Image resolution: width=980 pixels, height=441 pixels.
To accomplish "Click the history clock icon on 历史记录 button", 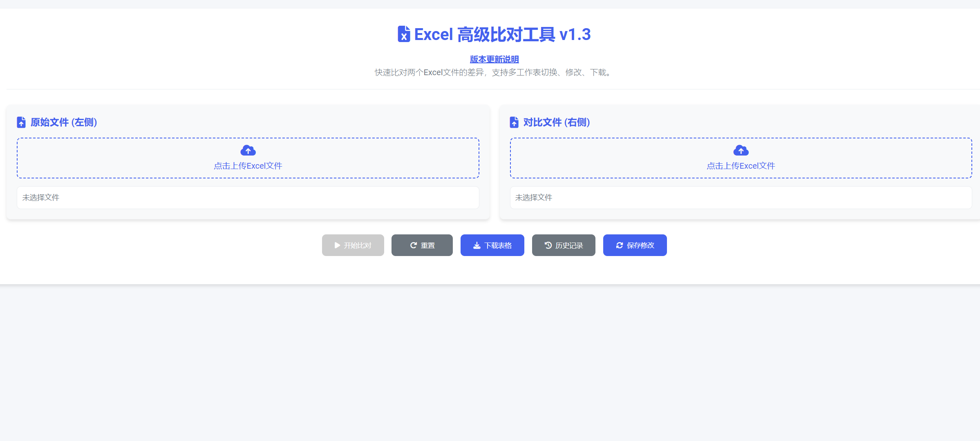I will 548,245.
